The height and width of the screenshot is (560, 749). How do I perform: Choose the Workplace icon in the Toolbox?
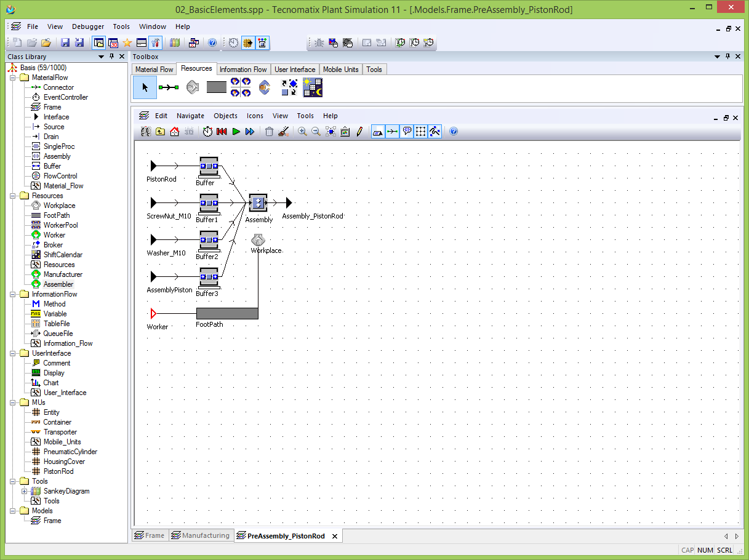[x=193, y=87]
